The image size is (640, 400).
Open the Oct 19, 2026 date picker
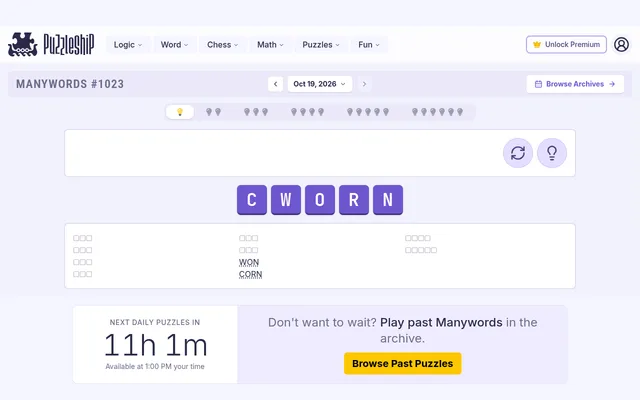(320, 84)
